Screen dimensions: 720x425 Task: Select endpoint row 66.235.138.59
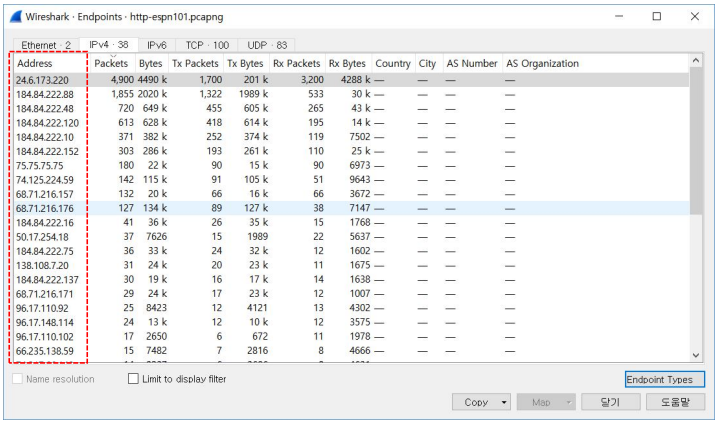351,350
